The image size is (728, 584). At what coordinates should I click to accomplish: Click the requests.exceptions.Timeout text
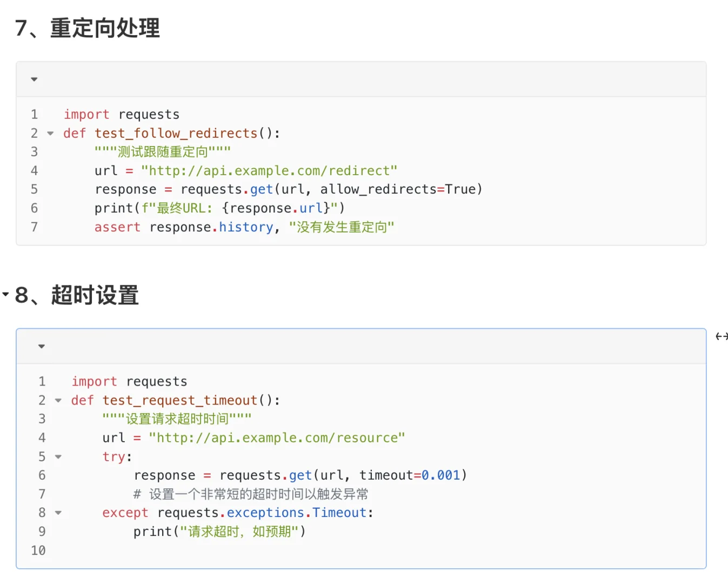coord(262,513)
